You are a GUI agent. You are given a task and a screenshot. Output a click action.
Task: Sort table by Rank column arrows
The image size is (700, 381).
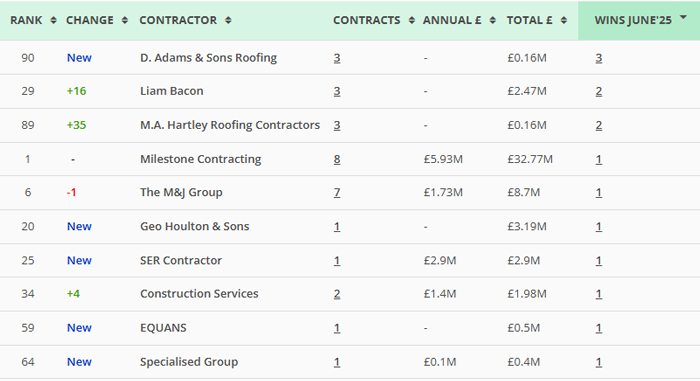pos(53,21)
